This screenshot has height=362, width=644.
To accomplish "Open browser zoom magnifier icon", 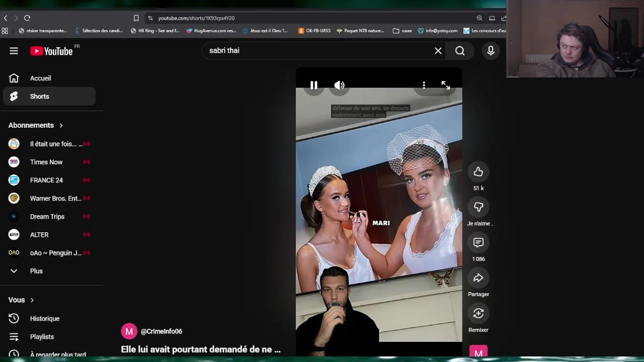I will point(479,18).
